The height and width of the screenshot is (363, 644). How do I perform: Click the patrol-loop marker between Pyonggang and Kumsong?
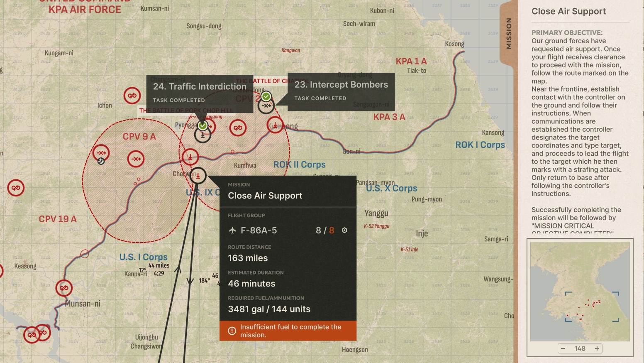click(x=238, y=128)
